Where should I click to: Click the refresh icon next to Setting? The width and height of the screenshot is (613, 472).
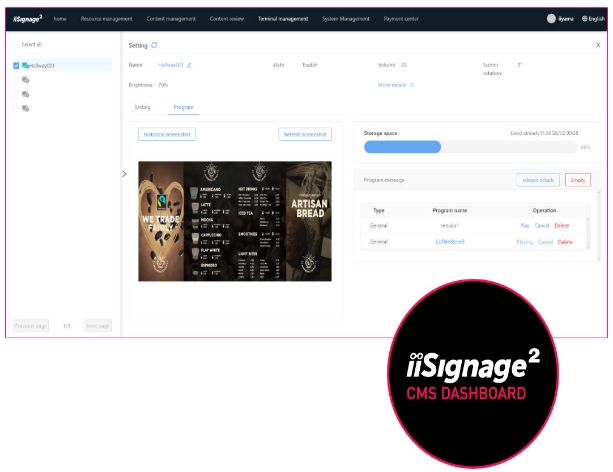coord(154,46)
